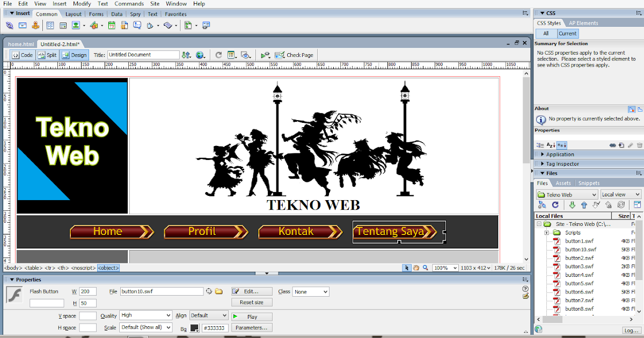Switch to the Spry insert tab
Viewport: 644px width, 338px height.
point(135,14)
